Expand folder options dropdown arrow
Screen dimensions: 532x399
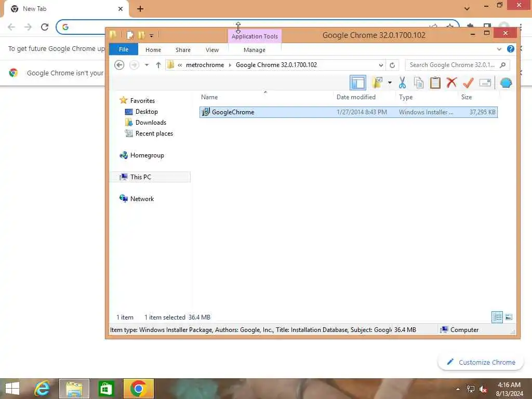[x=390, y=83]
